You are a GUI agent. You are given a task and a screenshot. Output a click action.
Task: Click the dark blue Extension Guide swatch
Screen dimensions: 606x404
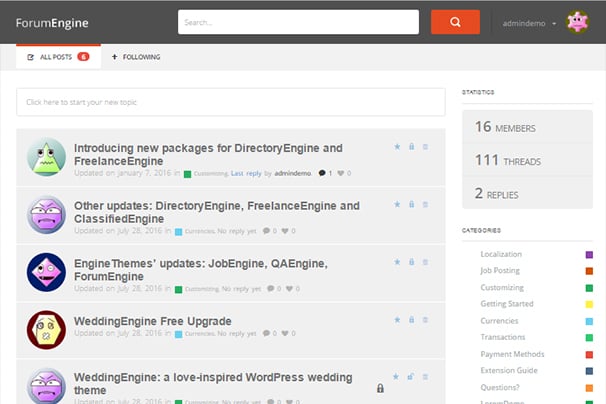click(x=589, y=371)
